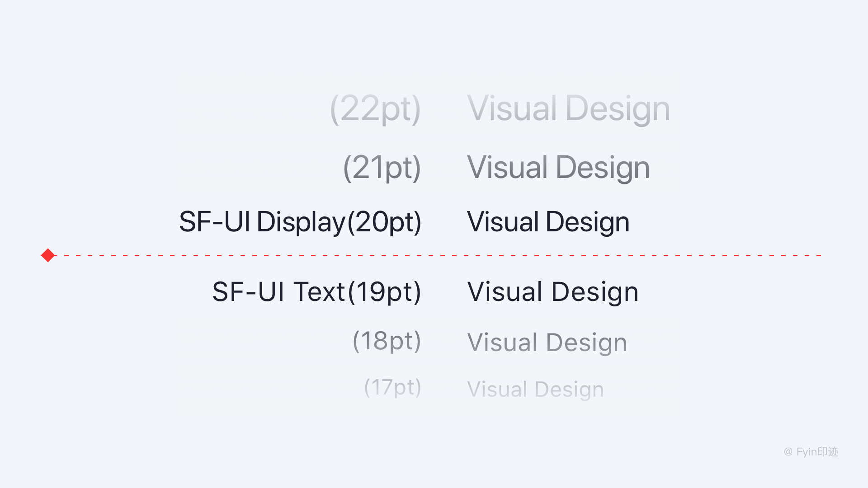Click Design in the 17pt sample row
Image resolution: width=868 pixels, height=488 pixels.
(x=569, y=389)
